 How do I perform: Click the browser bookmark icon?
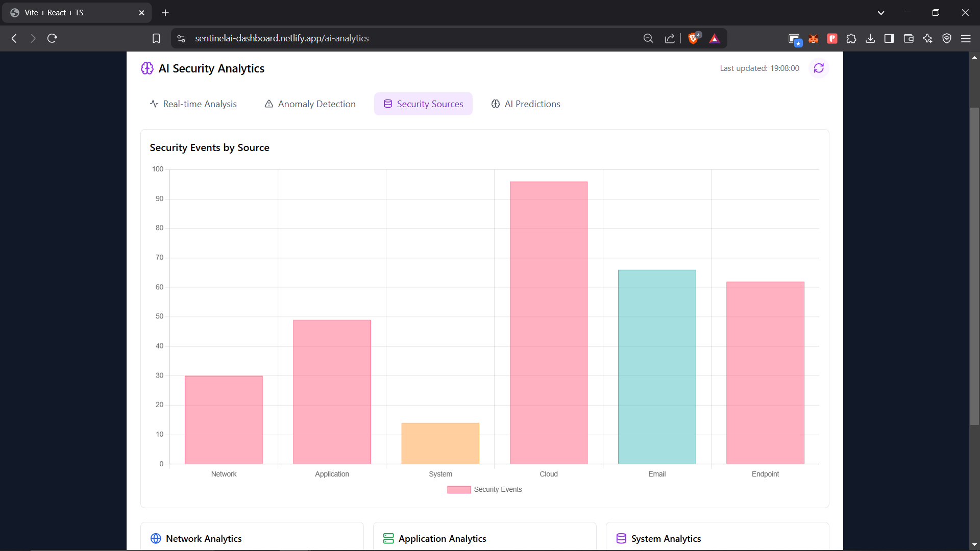coord(156,38)
